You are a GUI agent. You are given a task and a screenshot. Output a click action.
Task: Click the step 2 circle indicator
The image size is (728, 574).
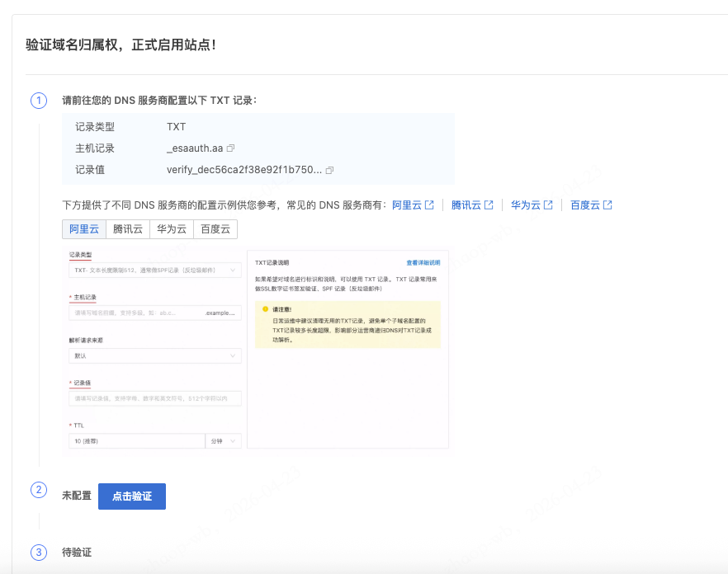pyautogui.click(x=39, y=490)
